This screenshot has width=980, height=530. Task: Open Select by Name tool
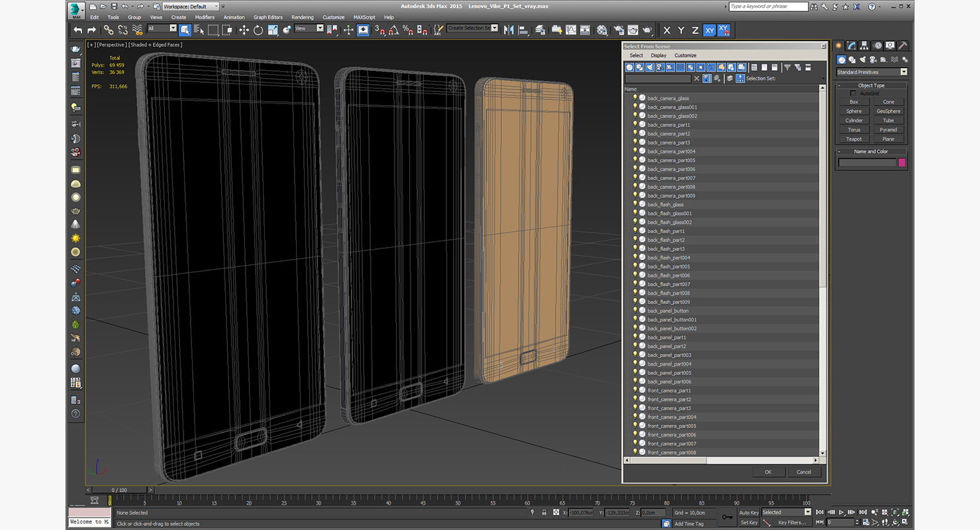199,30
